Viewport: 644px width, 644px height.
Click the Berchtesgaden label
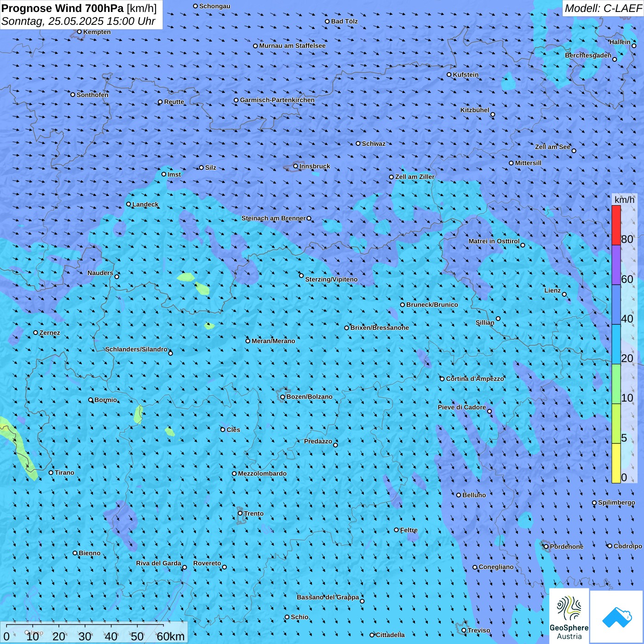click(x=588, y=55)
